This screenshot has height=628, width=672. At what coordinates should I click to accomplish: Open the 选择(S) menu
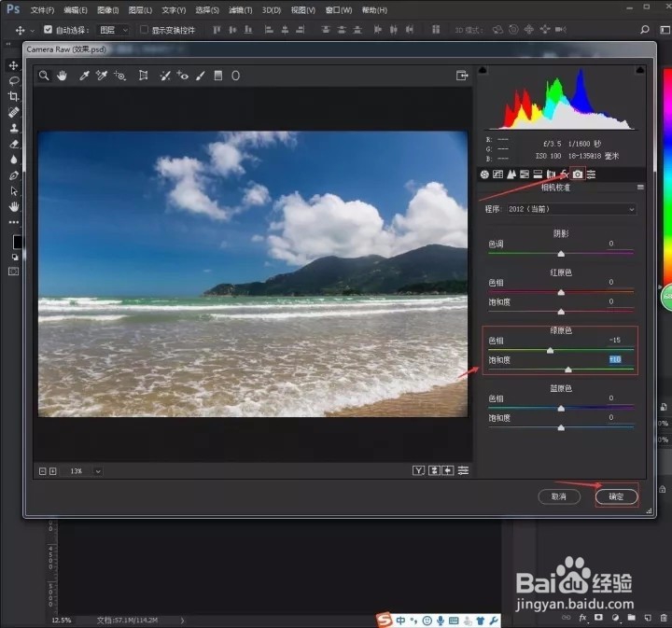pos(207,10)
